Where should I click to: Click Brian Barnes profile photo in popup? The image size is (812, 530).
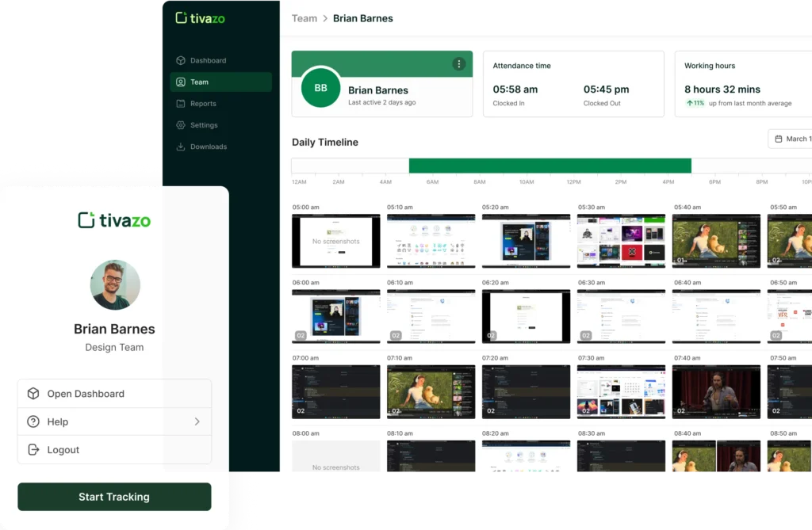115,284
